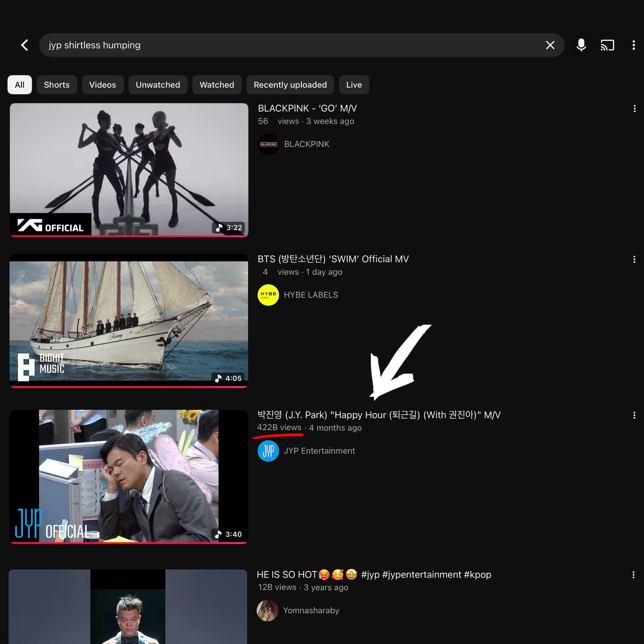Tap the back arrow icon

coord(24,45)
